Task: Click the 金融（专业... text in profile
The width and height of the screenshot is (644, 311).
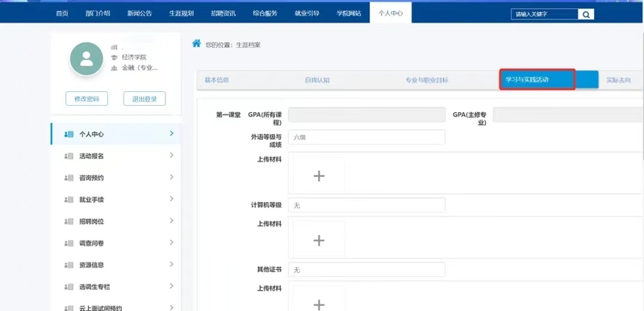Action: pos(140,68)
